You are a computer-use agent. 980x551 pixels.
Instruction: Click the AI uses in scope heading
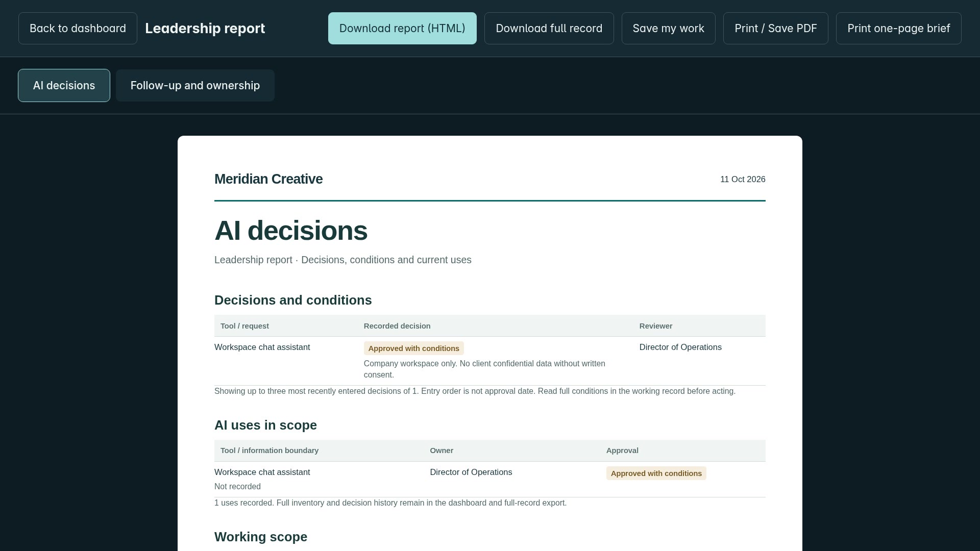point(265,425)
